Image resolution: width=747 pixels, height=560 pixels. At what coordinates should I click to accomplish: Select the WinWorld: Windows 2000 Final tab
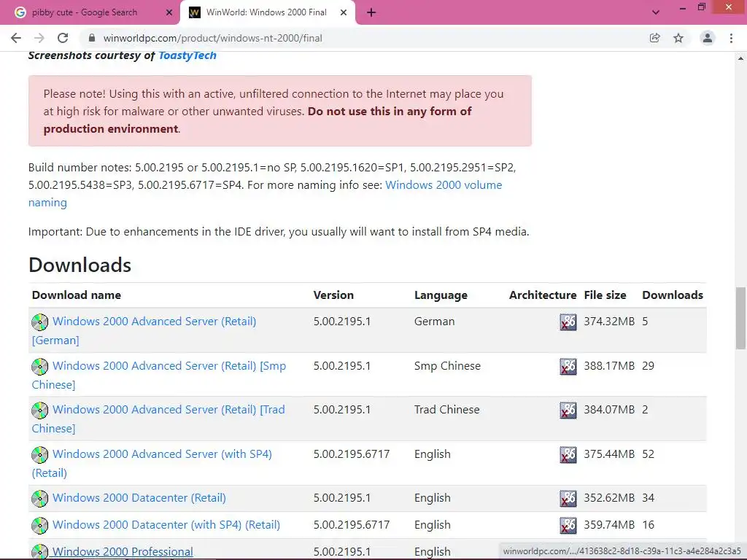click(x=267, y=13)
